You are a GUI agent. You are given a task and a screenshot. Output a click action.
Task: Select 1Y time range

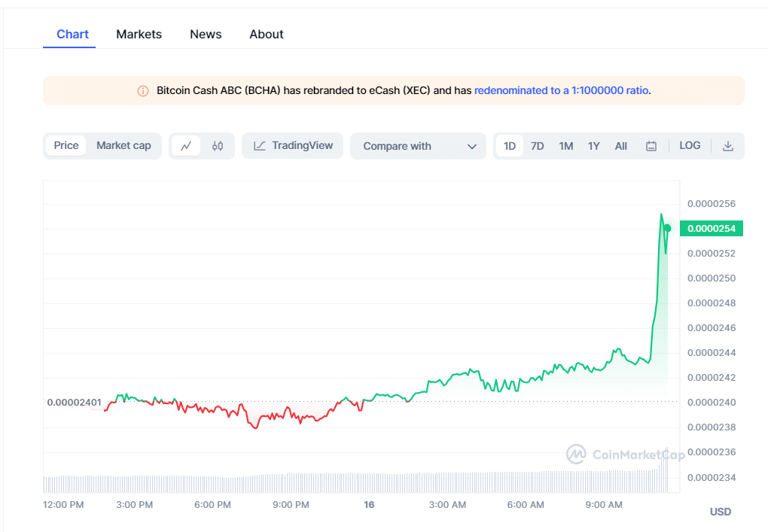tap(593, 146)
